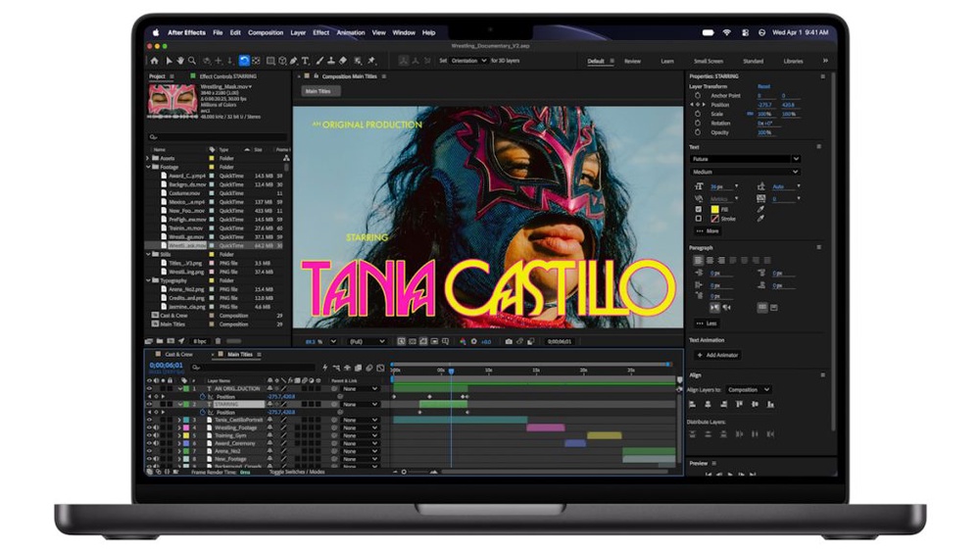The height and width of the screenshot is (552, 980).
Task: Switch to the Review workspace tab
Action: click(632, 61)
